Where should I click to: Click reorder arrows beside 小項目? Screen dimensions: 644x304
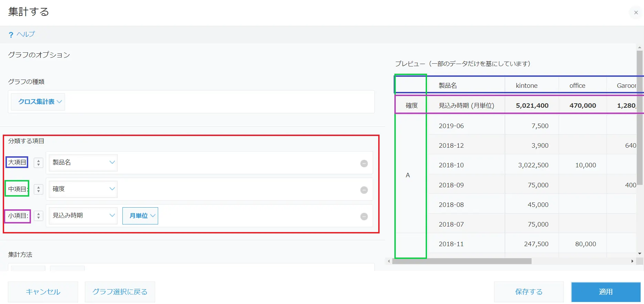coord(39,216)
